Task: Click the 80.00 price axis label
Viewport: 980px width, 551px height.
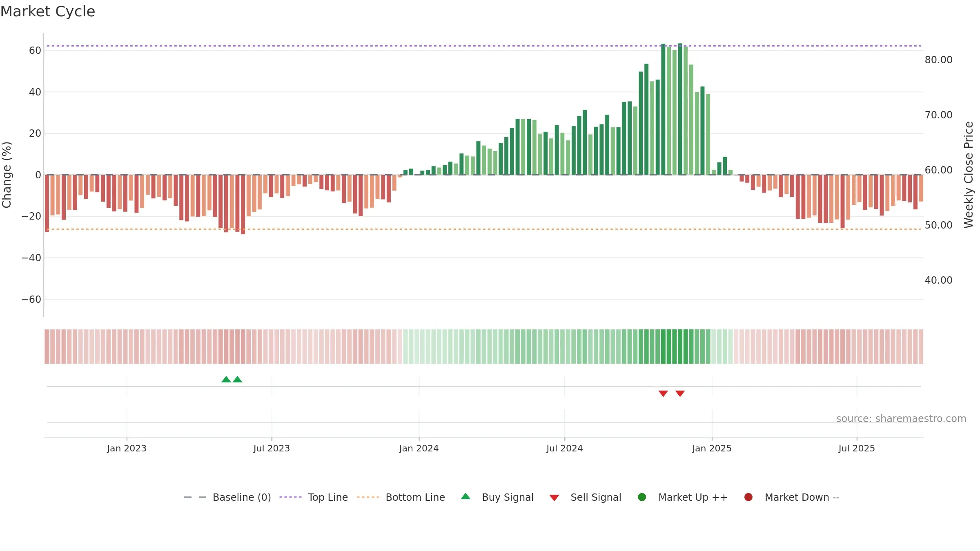Action: pyautogui.click(x=938, y=60)
